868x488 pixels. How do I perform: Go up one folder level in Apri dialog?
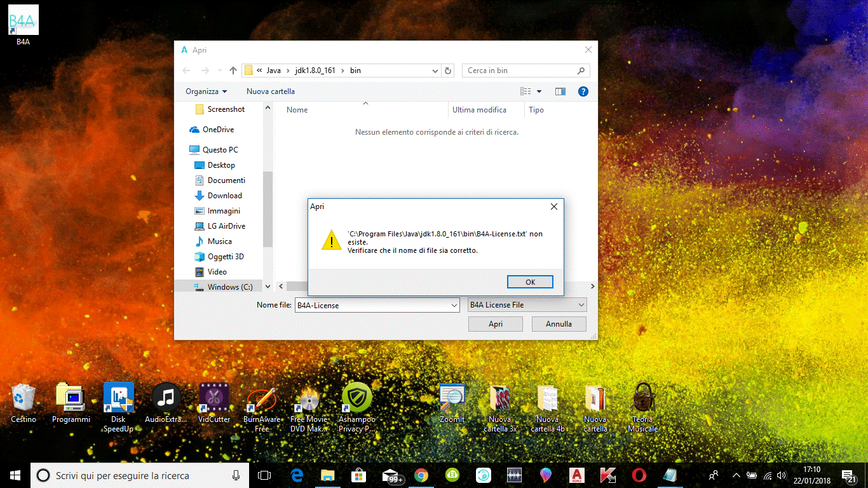233,71
